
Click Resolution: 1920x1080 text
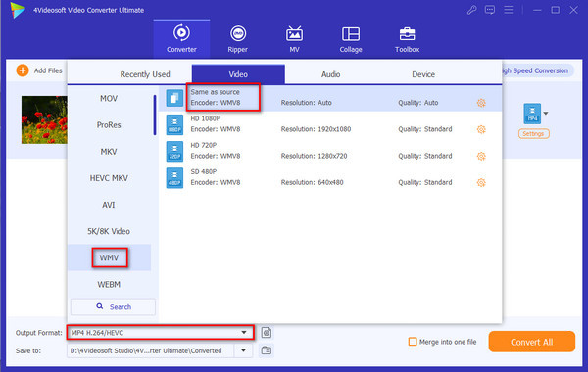pos(316,129)
